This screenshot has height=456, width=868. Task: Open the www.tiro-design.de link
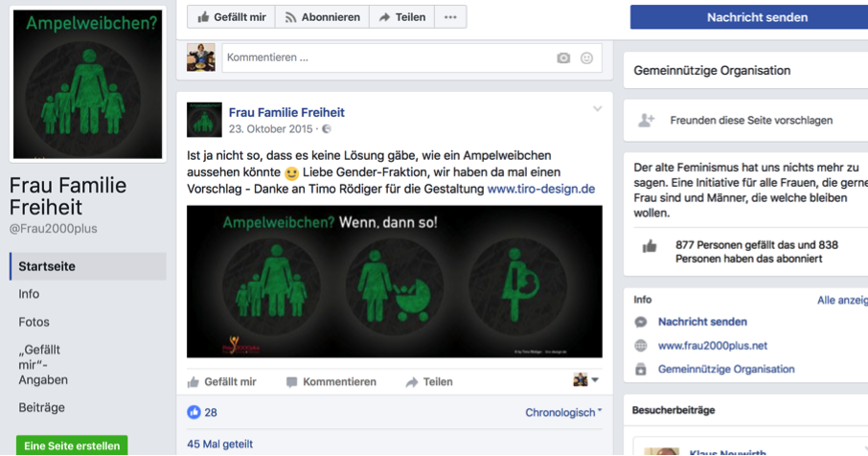pos(541,189)
